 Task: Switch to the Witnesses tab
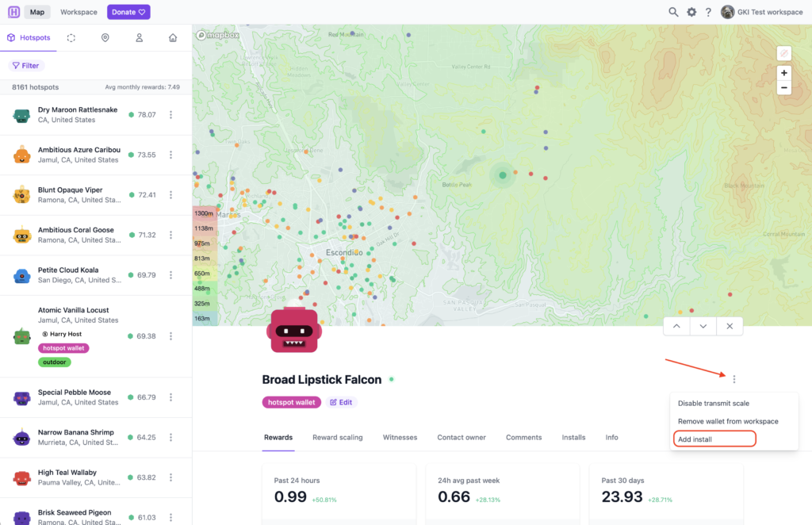coord(400,437)
